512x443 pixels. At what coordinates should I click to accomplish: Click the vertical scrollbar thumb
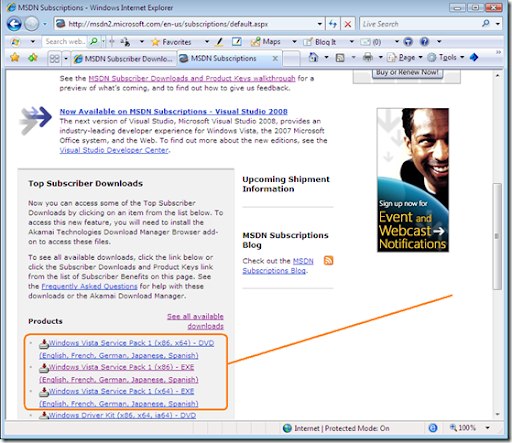(497, 236)
